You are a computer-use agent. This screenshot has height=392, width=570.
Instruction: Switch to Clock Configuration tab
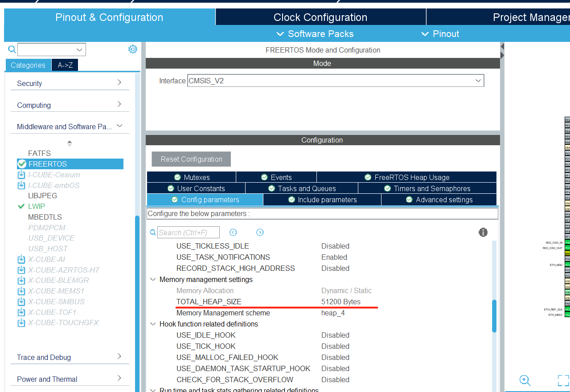[x=320, y=17]
